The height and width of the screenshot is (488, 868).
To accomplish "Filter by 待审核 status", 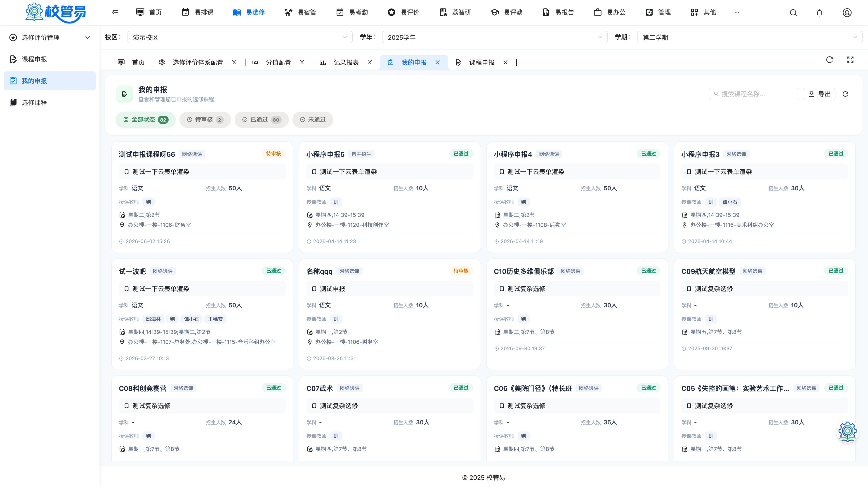I will pyautogui.click(x=205, y=120).
